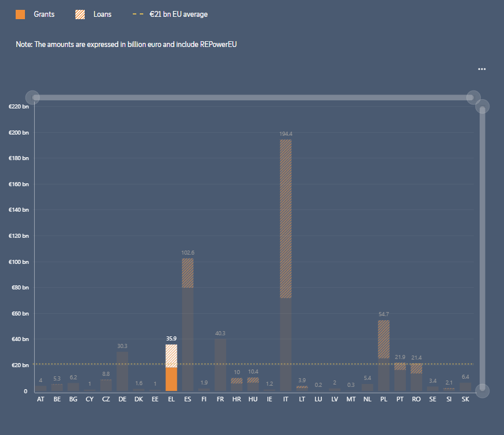
Task: Click the 194.4 value label
Action: pyautogui.click(x=286, y=134)
